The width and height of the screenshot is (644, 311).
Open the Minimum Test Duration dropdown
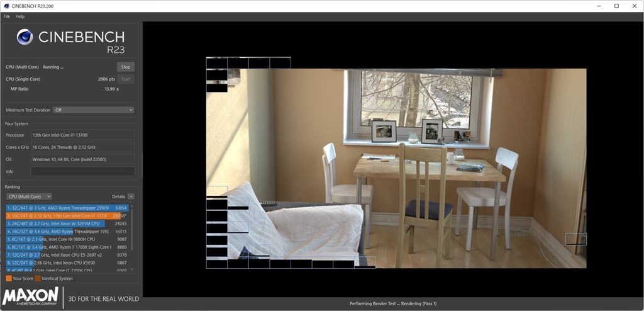[x=94, y=110]
